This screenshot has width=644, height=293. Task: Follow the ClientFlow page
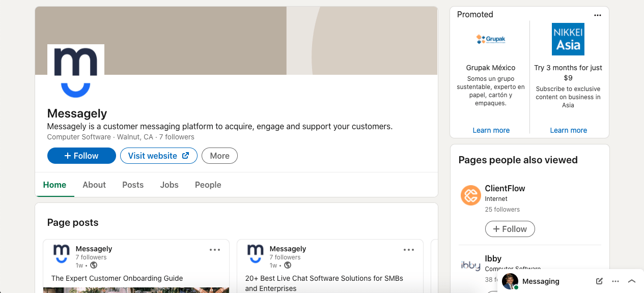coord(510,229)
